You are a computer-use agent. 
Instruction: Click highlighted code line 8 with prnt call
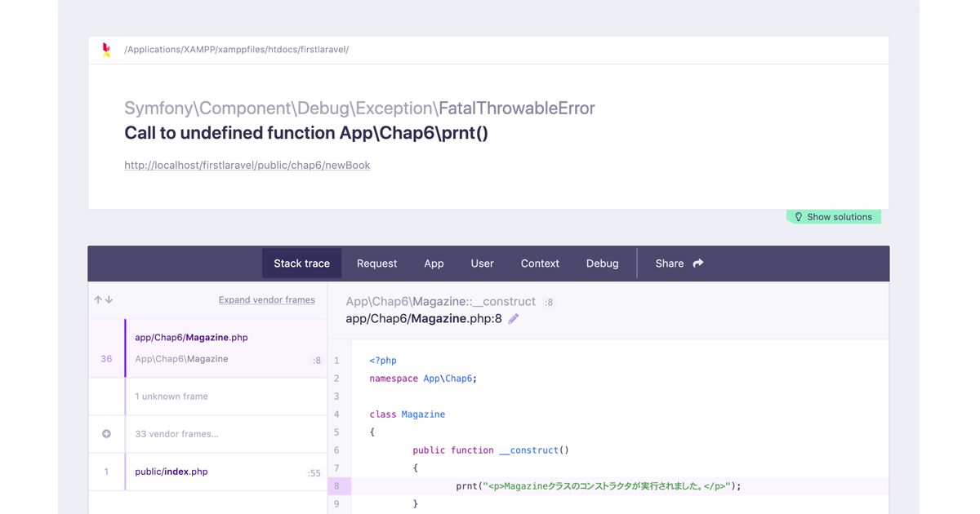598,486
